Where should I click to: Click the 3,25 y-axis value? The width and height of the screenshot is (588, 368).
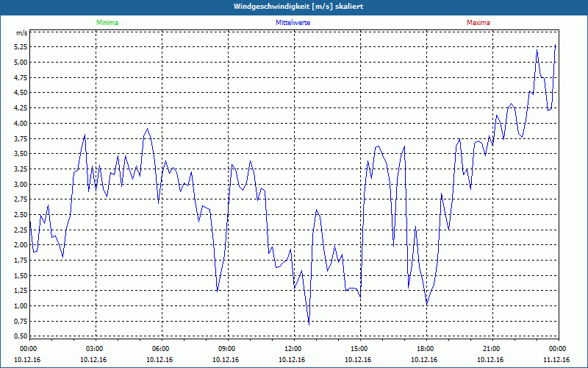[21, 169]
